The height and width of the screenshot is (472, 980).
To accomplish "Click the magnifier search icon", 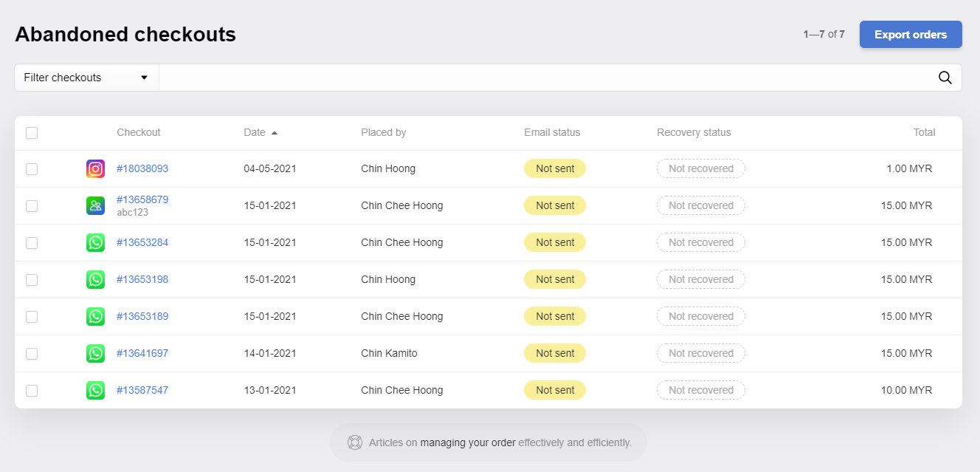I will tap(945, 78).
